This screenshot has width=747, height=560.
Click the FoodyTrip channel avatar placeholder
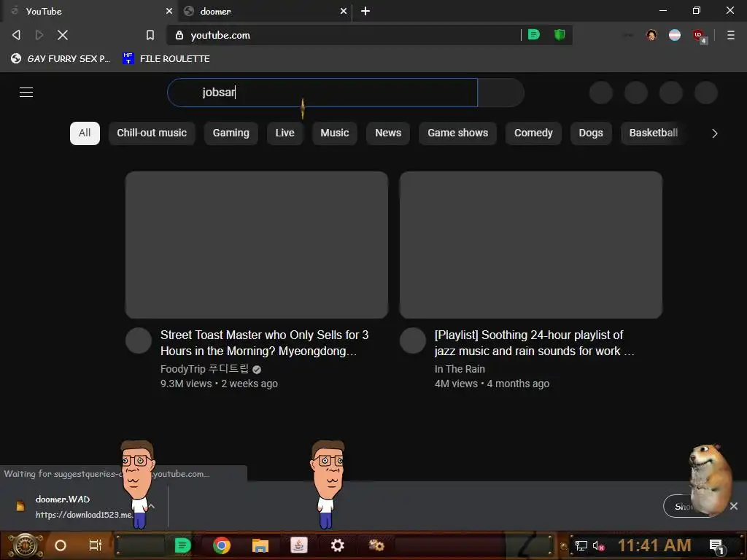pyautogui.click(x=139, y=341)
